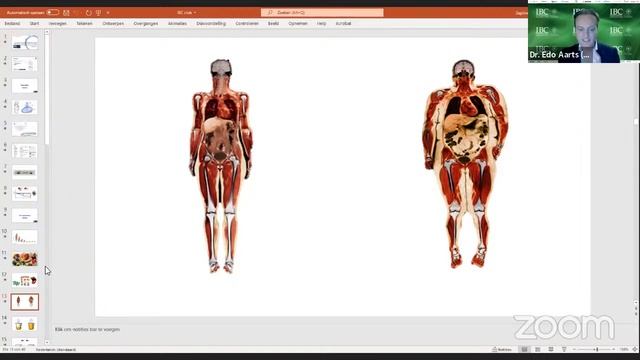Select slide 5 thumbnail
Viewport: 640px width, 360px height.
(x=25, y=129)
